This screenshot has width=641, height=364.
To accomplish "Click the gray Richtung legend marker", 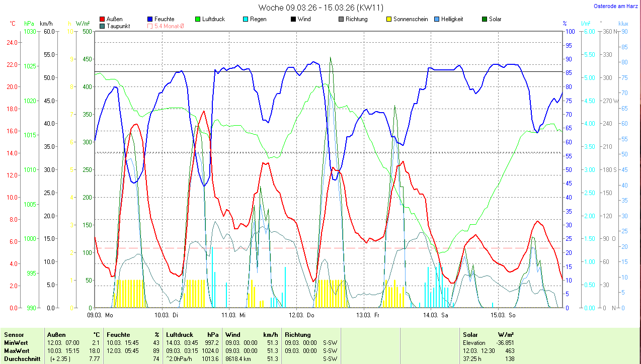I will (341, 19).
